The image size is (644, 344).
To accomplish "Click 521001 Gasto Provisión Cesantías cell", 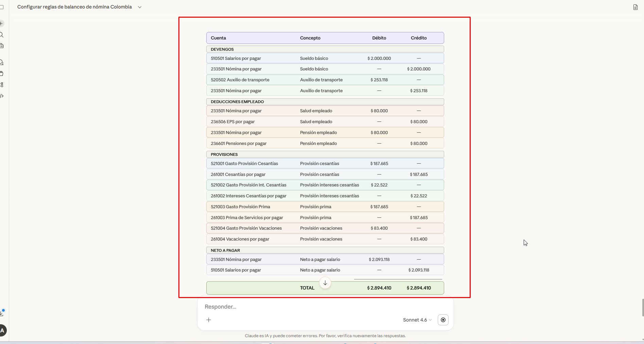I will pyautogui.click(x=244, y=163).
